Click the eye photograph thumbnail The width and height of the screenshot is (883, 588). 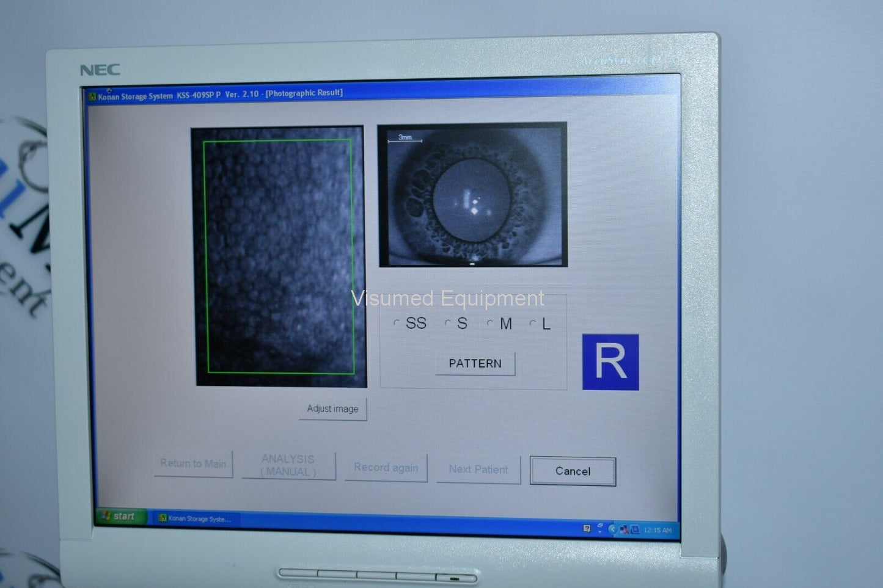[472, 195]
